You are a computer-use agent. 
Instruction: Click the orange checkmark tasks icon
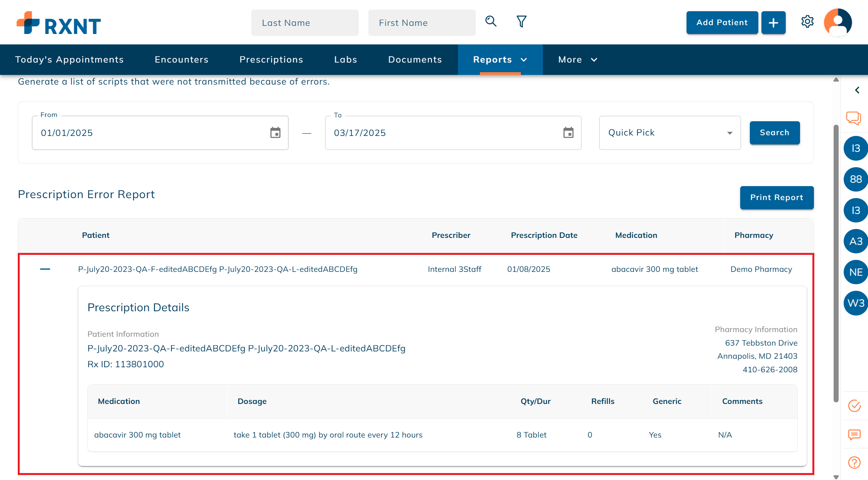click(854, 405)
